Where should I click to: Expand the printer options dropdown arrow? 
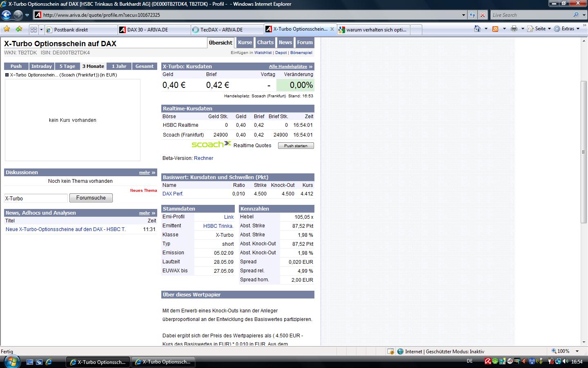pos(523,29)
